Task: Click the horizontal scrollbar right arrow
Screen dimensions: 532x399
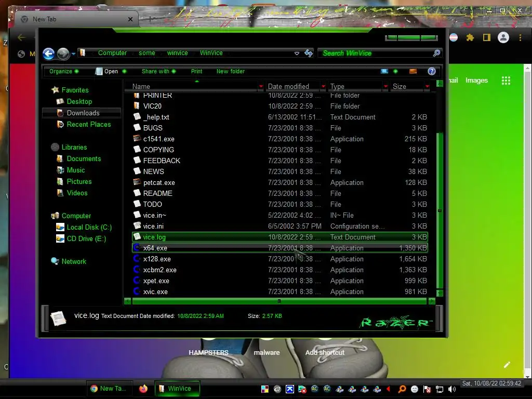Action: (x=432, y=301)
